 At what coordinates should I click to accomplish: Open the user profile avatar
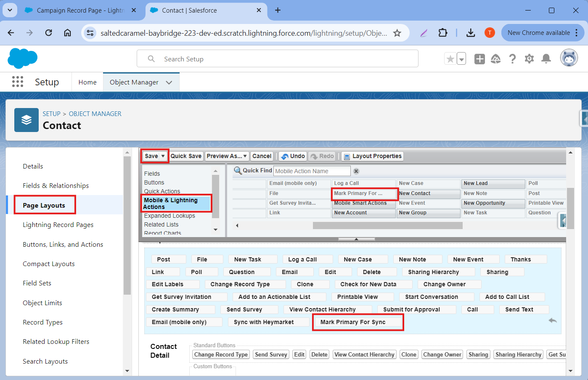569,58
